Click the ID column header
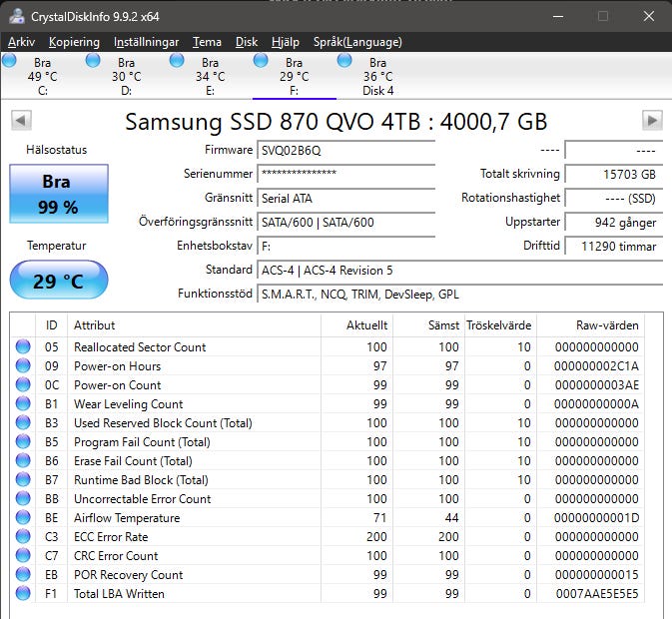Screen dimensions: 672x619 [x=52, y=325]
